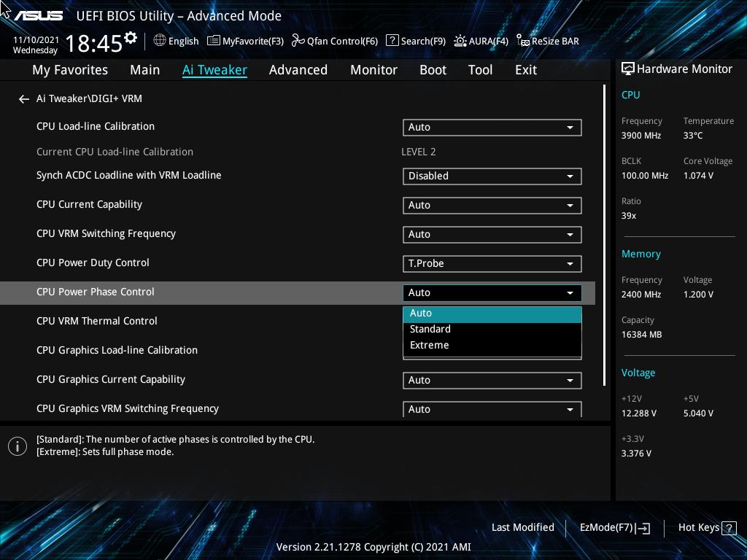Click the 3.376 V reading
Image resolution: width=747 pixels, height=560 pixels.
click(x=636, y=454)
